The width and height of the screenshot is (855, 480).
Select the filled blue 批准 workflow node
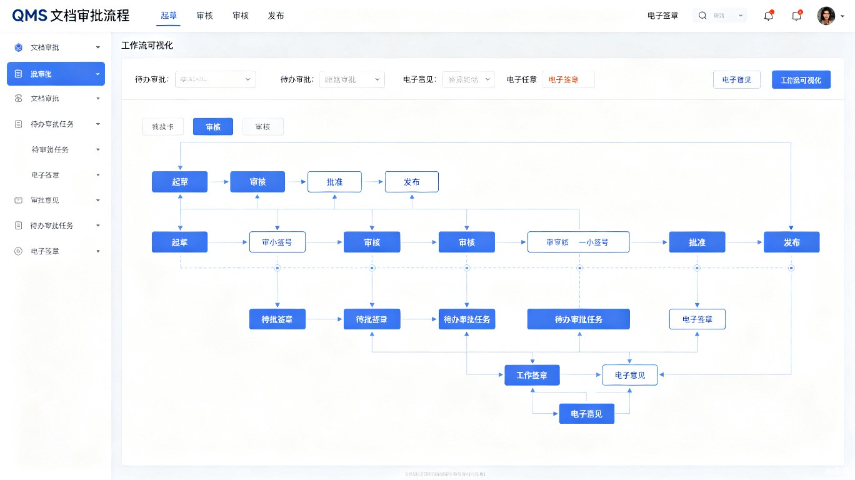pyautogui.click(x=697, y=242)
